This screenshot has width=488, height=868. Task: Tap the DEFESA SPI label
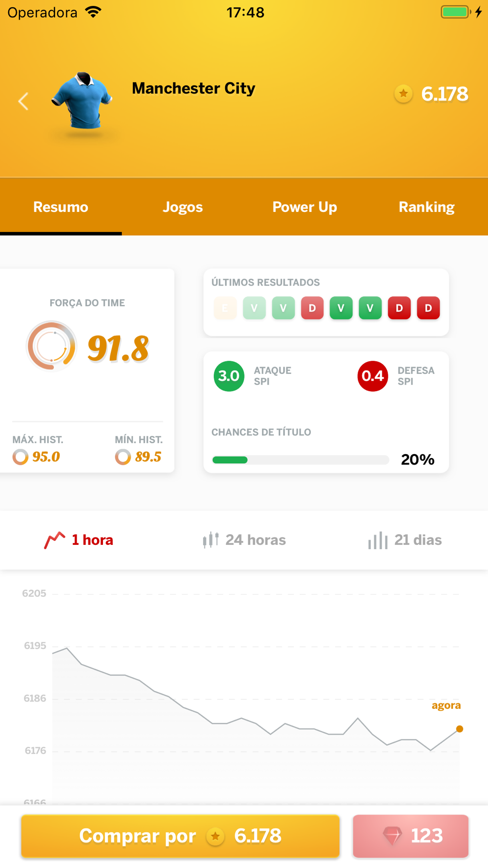click(416, 376)
